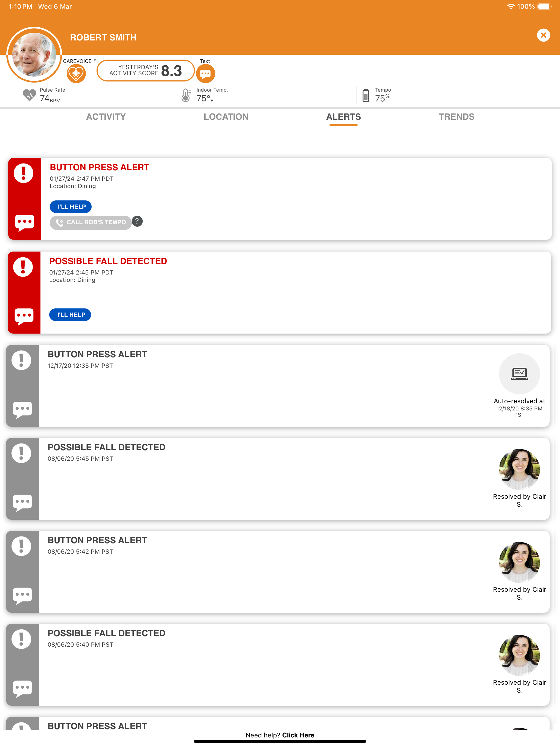This screenshot has width=560, height=747.
Task: Tap the auto-resolved laptop icon
Action: pos(519,373)
